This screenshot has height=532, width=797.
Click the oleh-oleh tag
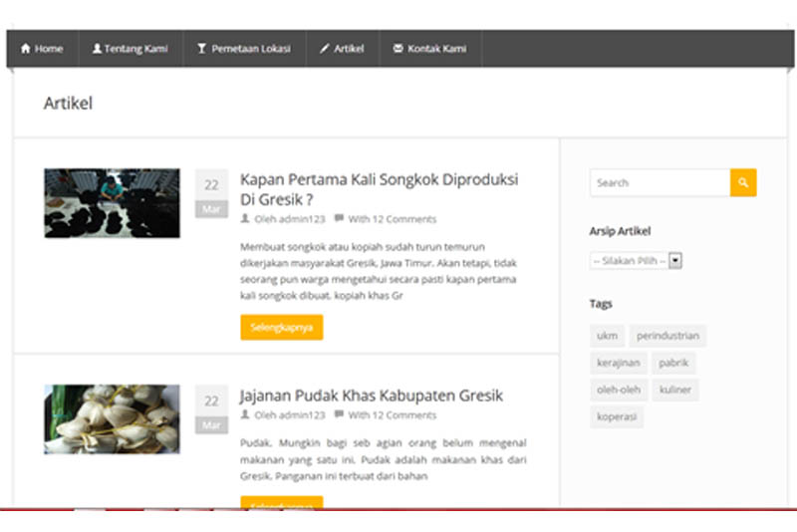pyautogui.click(x=619, y=390)
